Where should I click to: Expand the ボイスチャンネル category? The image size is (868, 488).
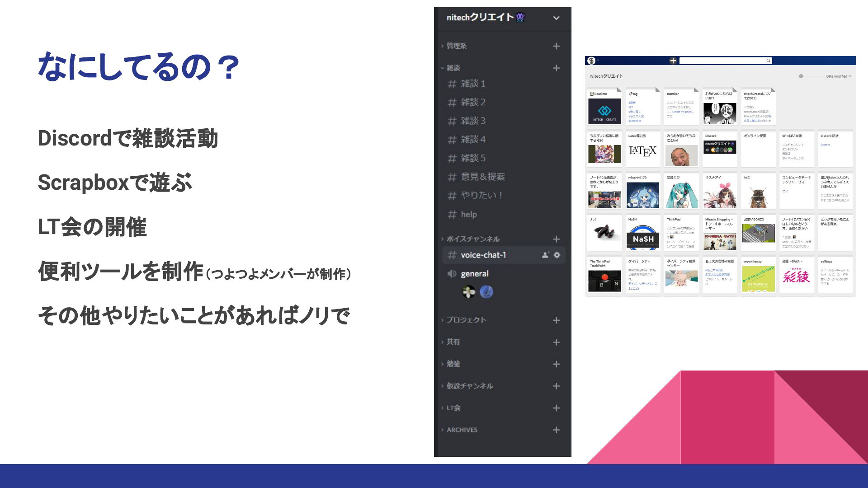(x=470, y=239)
